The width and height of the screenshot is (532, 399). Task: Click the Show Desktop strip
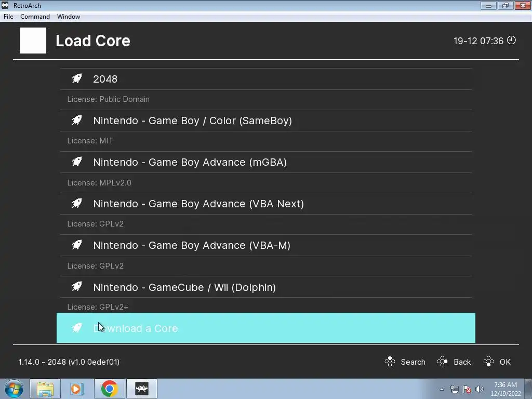click(x=528, y=389)
